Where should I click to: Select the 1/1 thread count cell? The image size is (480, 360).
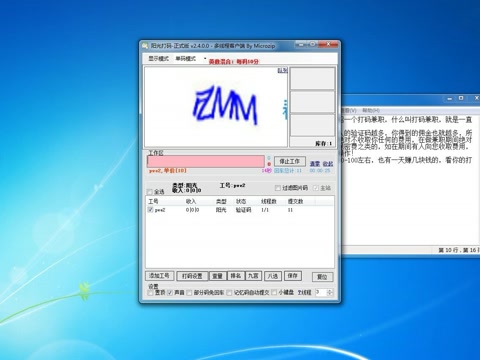click(x=265, y=210)
